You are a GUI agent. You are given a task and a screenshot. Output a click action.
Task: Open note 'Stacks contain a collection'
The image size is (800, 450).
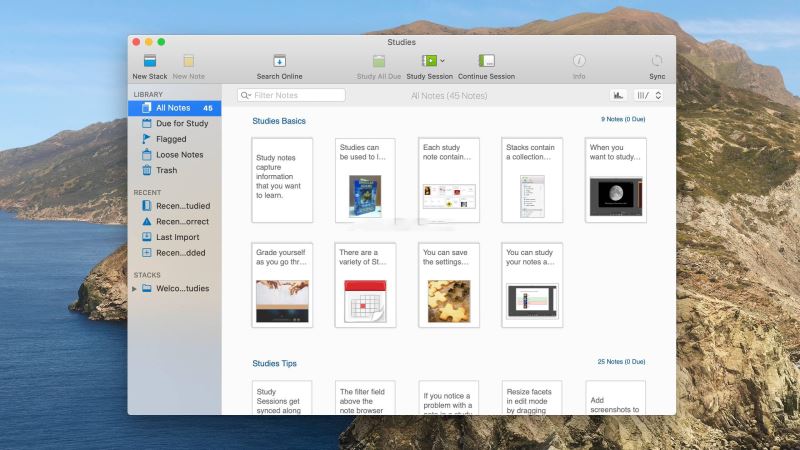click(532, 180)
